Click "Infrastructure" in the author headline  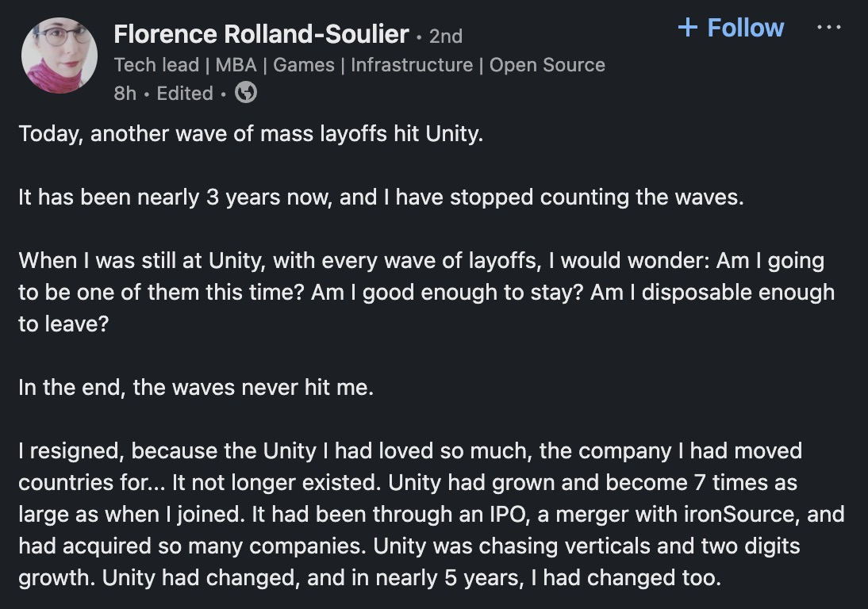[x=412, y=65]
